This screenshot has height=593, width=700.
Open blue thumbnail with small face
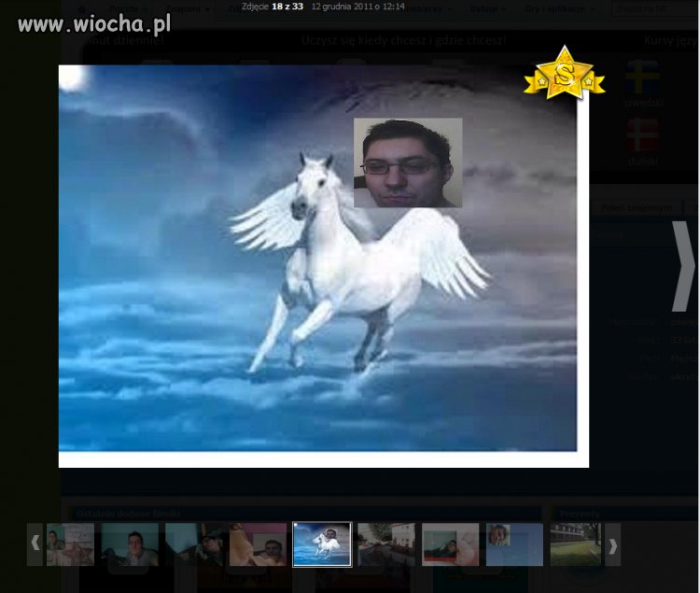tap(514, 544)
